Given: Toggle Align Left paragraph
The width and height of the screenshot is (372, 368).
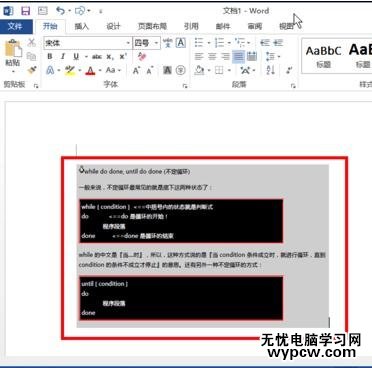Looking at the screenshot, I should pos(199,57).
